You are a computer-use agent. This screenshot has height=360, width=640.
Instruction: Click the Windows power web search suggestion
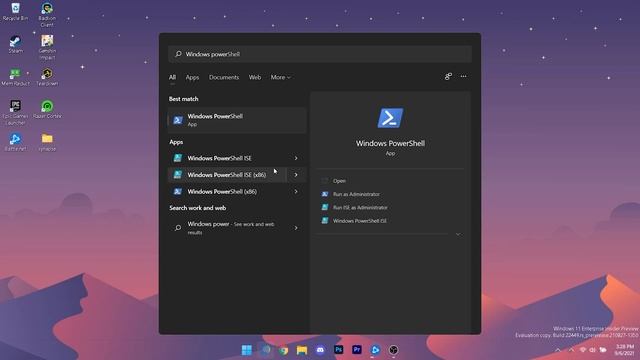pyautogui.click(x=227, y=228)
